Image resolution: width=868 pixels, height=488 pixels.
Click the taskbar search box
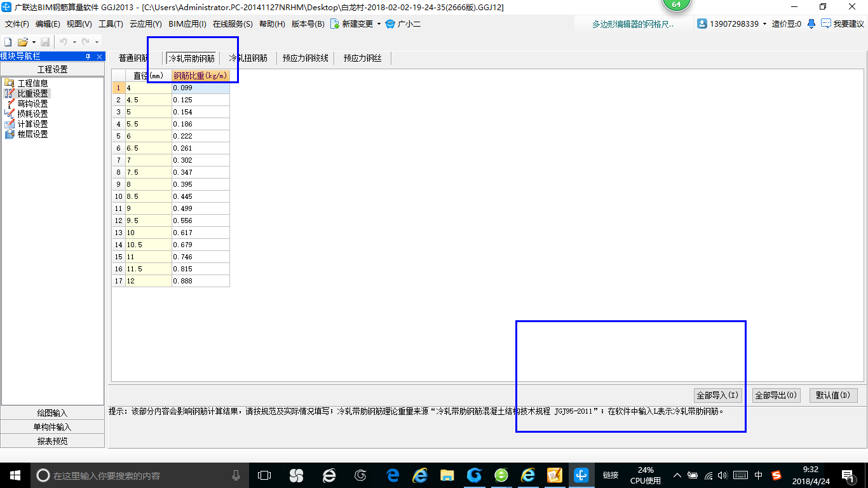point(140,475)
